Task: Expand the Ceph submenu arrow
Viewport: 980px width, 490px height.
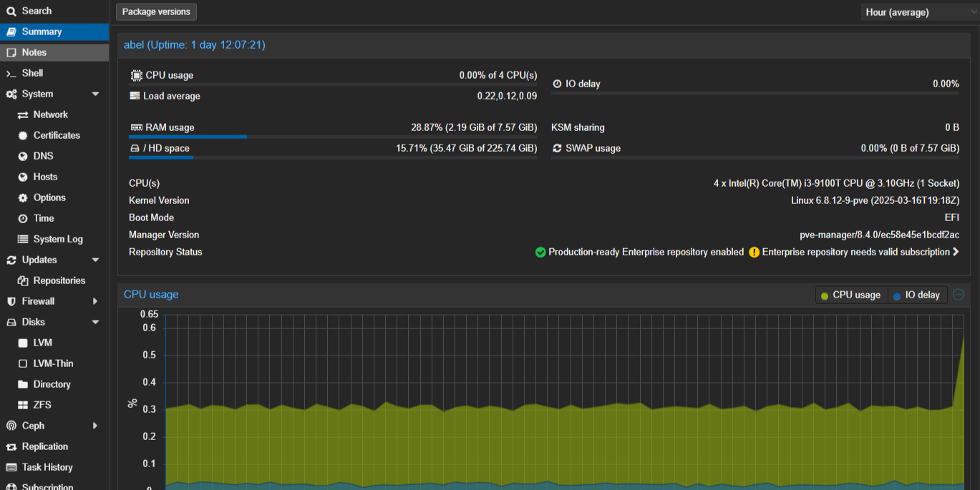Action: tap(95, 426)
